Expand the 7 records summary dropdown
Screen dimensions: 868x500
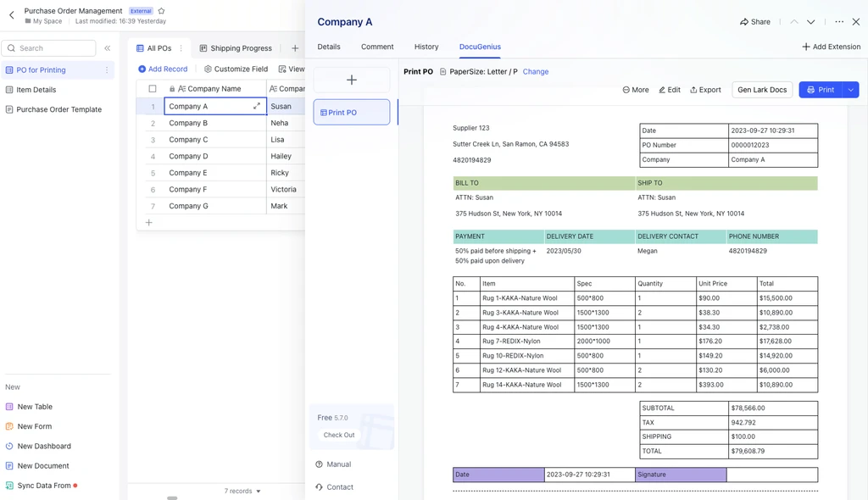pyautogui.click(x=242, y=491)
